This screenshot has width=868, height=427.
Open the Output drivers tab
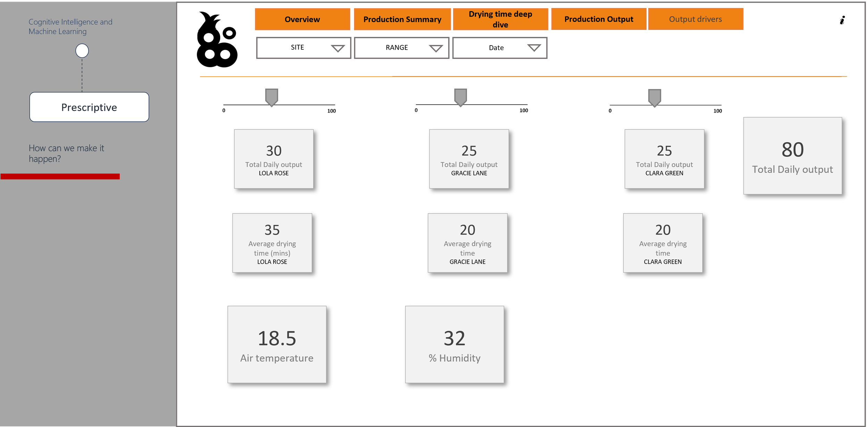pos(695,19)
